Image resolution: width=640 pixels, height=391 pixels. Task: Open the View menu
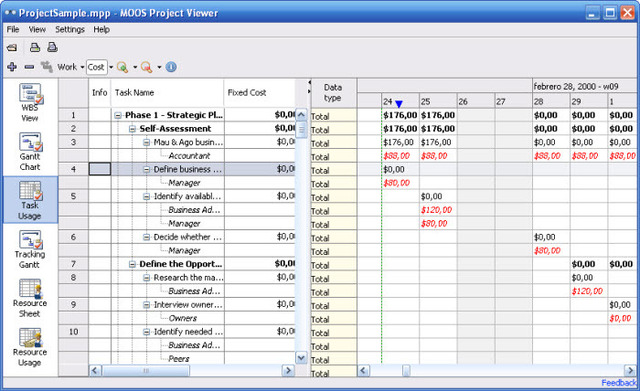pos(37,29)
